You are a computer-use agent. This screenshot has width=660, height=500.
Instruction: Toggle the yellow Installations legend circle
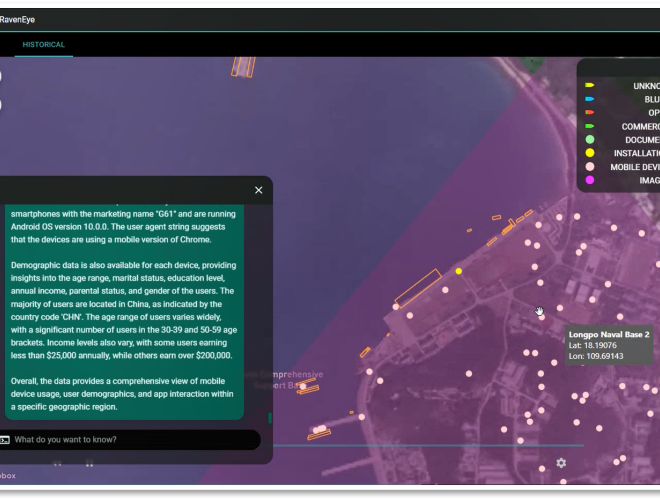pos(590,154)
